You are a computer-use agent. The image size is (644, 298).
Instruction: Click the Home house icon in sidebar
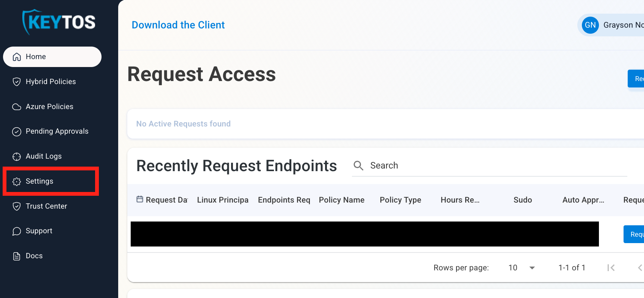click(x=17, y=57)
